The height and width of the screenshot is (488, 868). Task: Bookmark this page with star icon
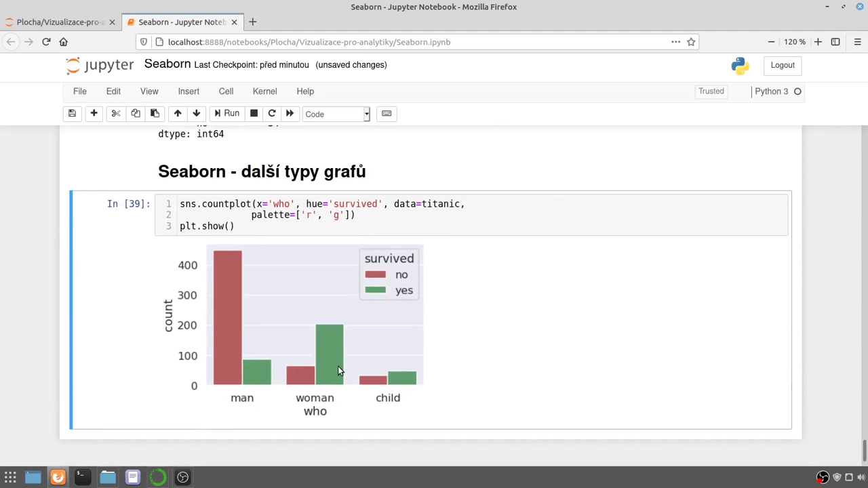[691, 42]
